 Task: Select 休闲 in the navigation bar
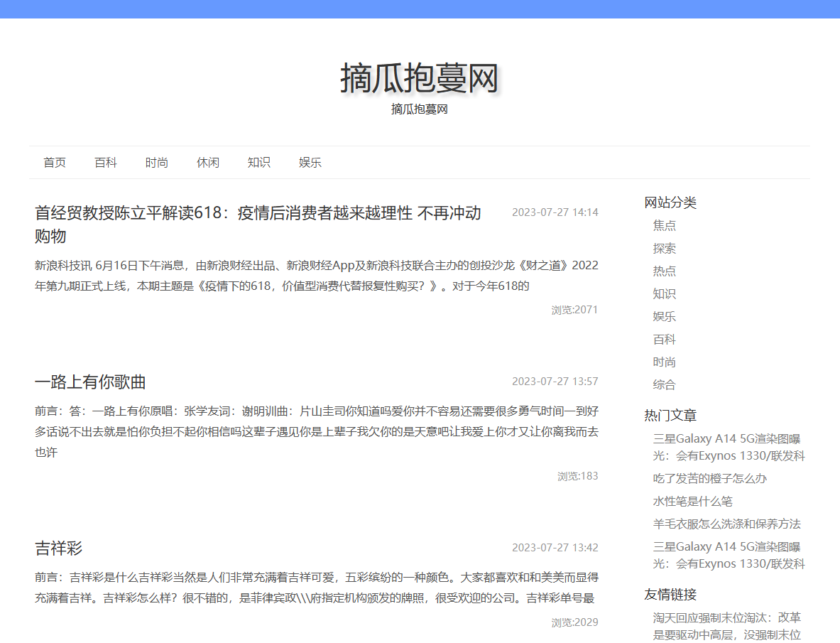[208, 162]
